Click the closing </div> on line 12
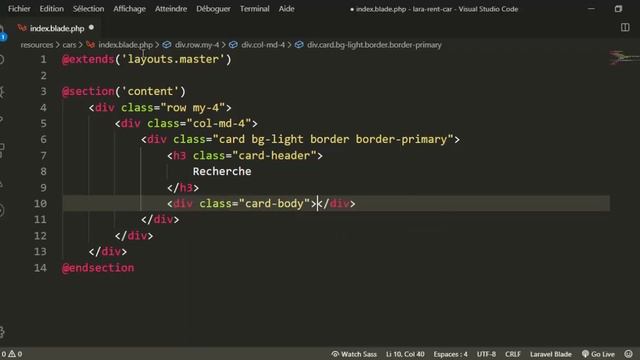The width and height of the screenshot is (640, 360). (134, 236)
